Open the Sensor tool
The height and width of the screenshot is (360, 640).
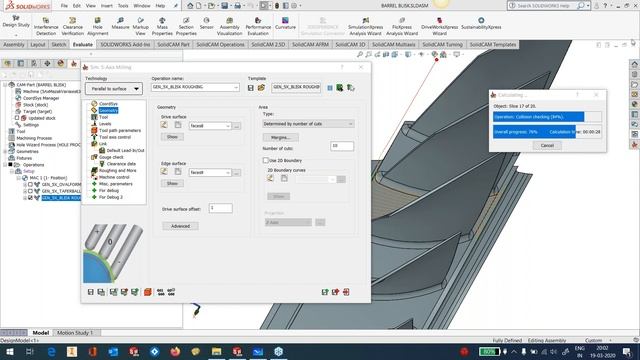pyautogui.click(x=207, y=23)
